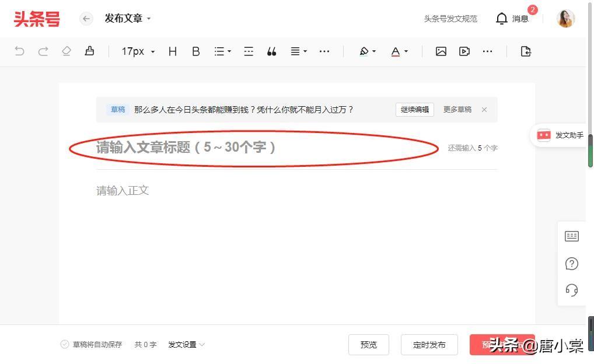Viewport: 594px width, 364px height.
Task: Expand 发文设置 publish settings
Action: point(186,345)
